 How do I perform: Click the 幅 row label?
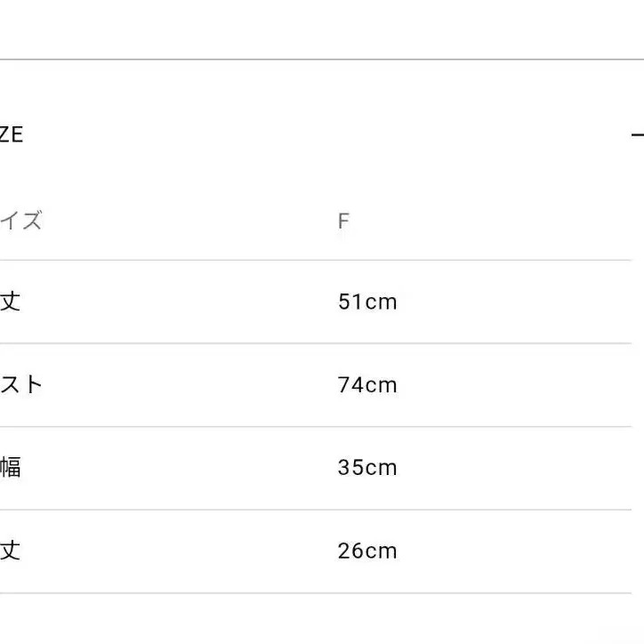click(x=10, y=468)
